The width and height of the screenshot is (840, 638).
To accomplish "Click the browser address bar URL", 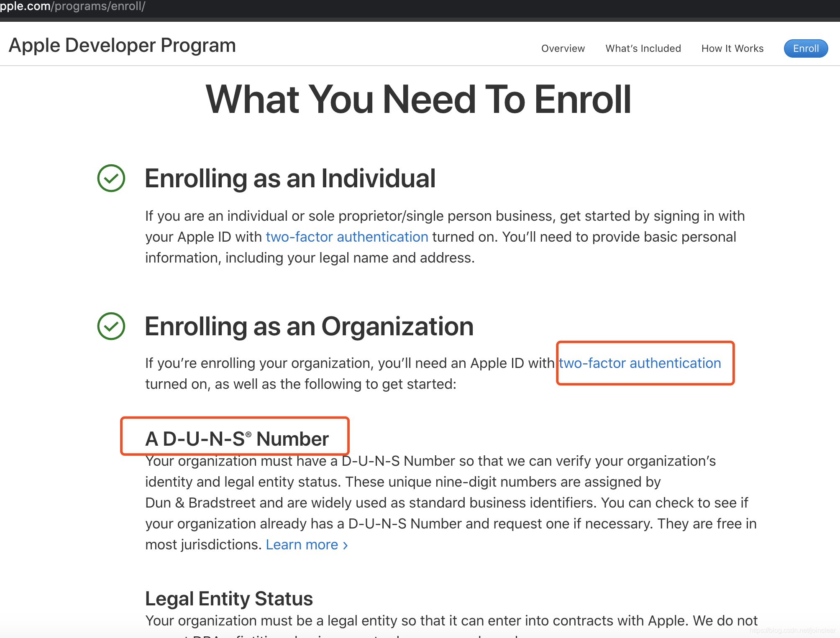I will click(x=72, y=7).
